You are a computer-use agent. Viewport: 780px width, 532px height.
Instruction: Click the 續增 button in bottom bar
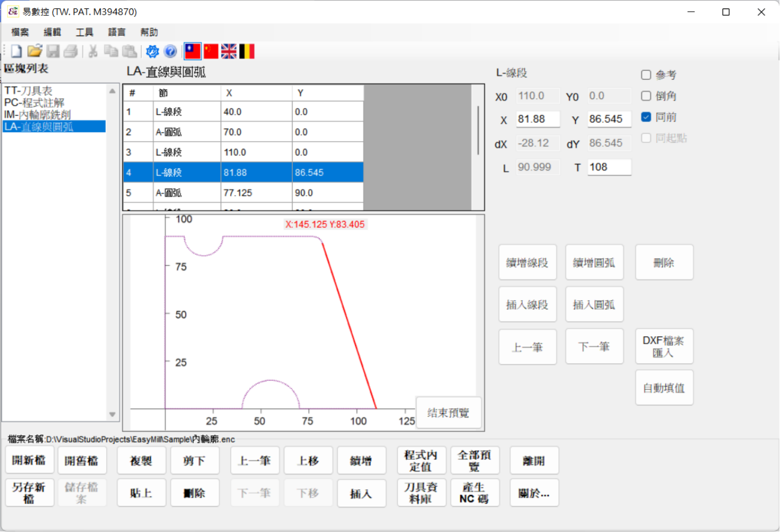pos(361,461)
